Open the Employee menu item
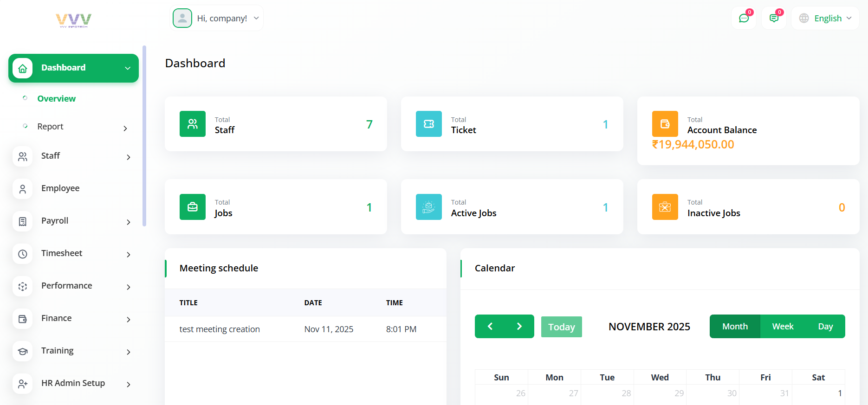The image size is (868, 405). tap(60, 188)
